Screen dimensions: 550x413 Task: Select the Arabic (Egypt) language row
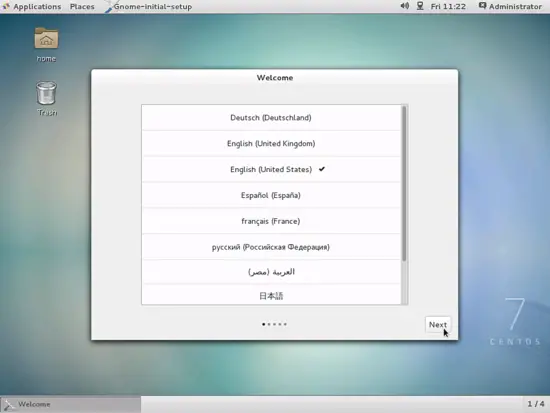tap(271, 272)
